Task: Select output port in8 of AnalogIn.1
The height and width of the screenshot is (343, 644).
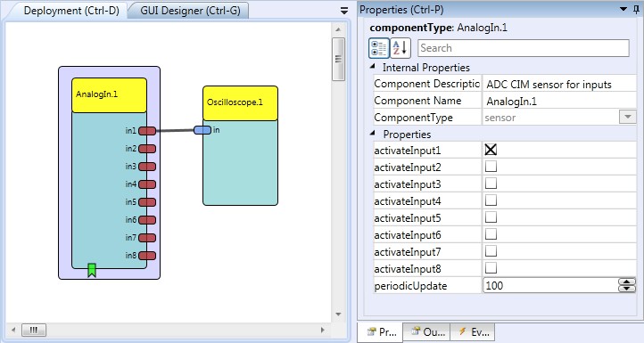Action: 147,256
